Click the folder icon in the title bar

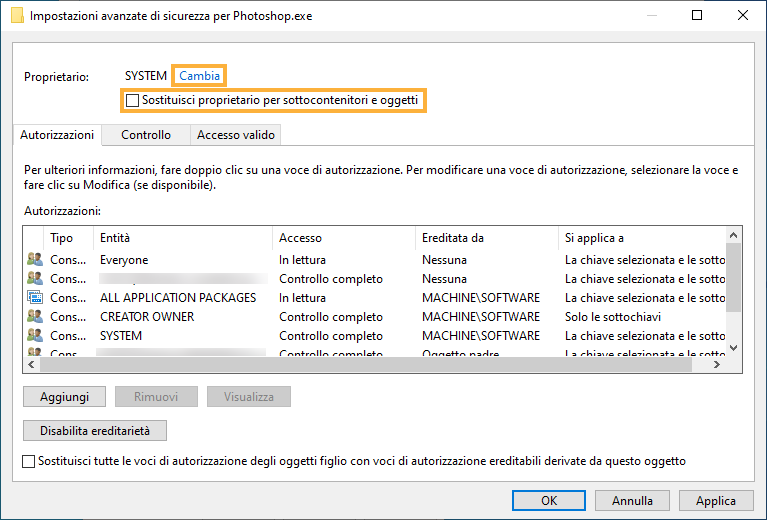pyautogui.click(x=16, y=16)
